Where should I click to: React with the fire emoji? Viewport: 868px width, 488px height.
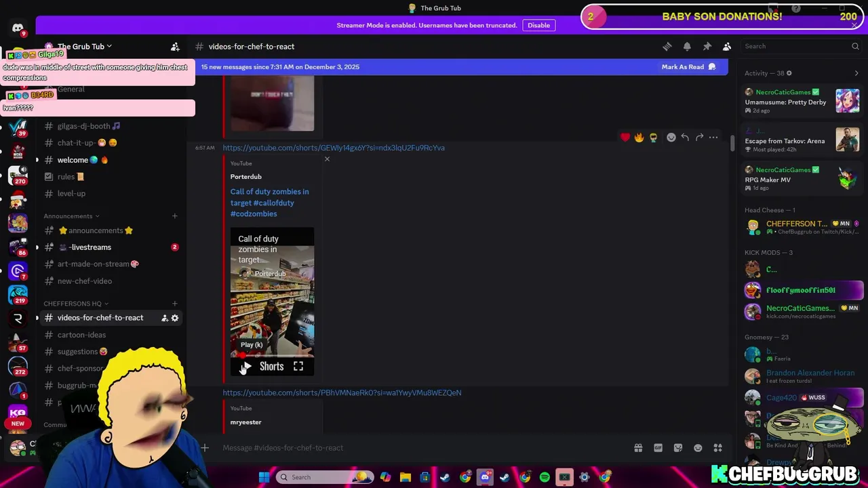639,138
